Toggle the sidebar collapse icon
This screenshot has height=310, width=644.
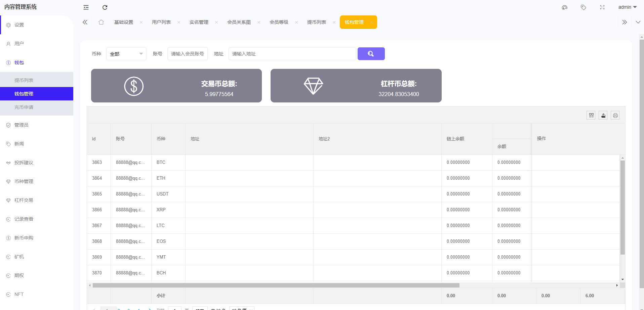(x=86, y=7)
